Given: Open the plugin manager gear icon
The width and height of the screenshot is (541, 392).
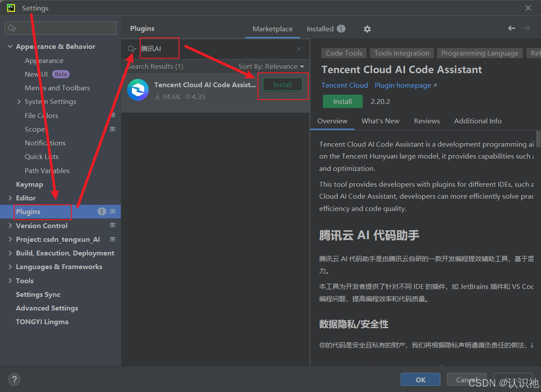Looking at the screenshot, I should click(x=367, y=29).
